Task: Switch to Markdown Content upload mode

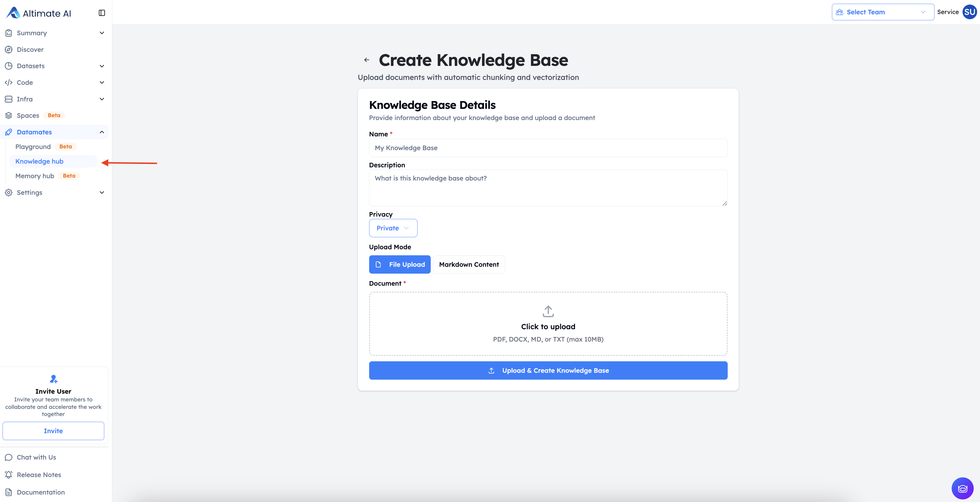Action: [x=469, y=264]
